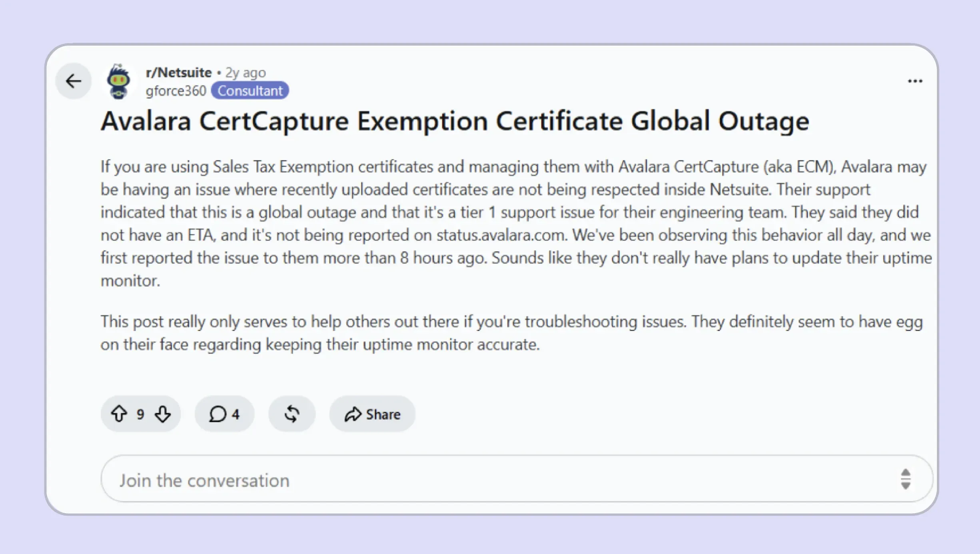Upvote the Avalara outage post
Viewport: 980px width, 554px height.
click(x=119, y=414)
